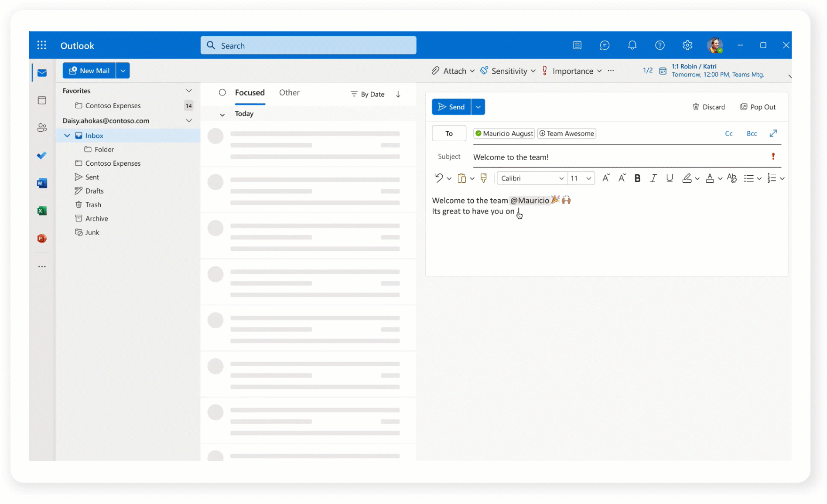Collapse the Favorites section
827x504 pixels.
click(x=189, y=91)
